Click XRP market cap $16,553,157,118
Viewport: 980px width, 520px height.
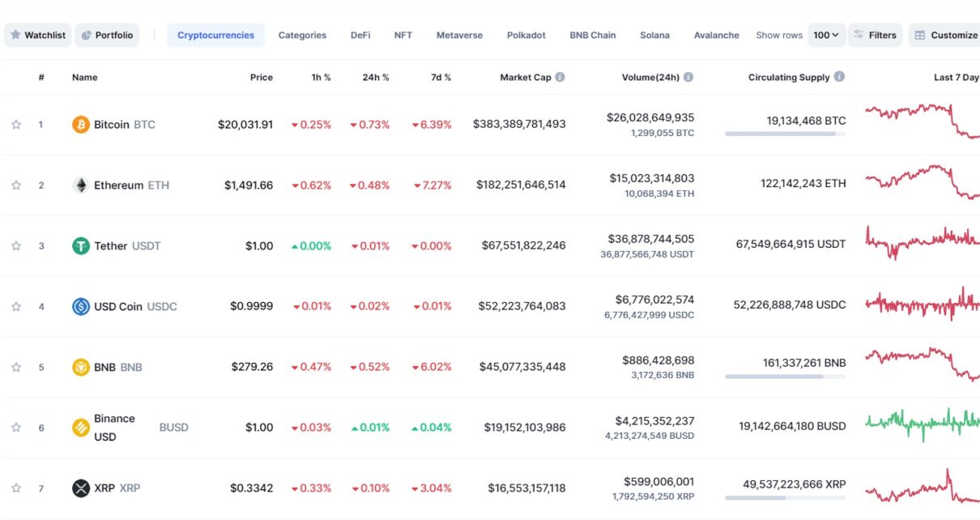tap(526, 488)
